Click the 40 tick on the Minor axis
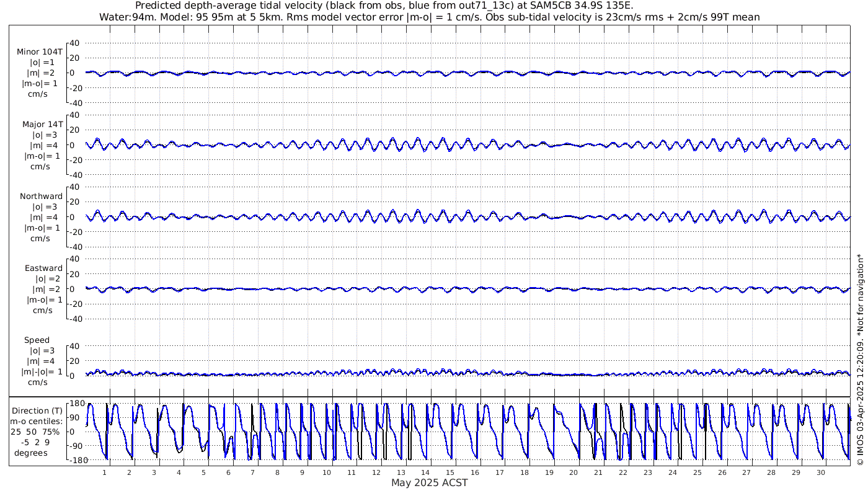Viewport: 868px width, 496px height. pos(75,43)
